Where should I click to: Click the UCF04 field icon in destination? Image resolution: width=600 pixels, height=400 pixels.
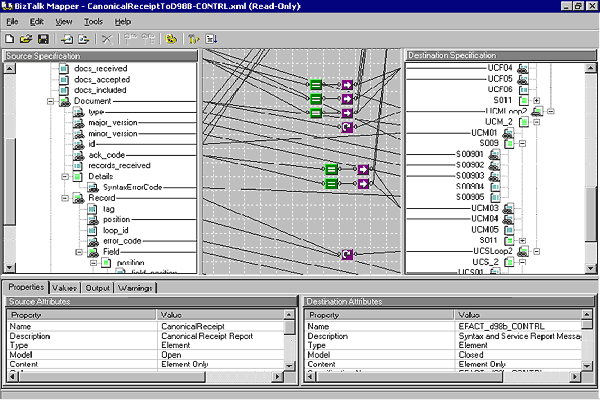(x=523, y=69)
